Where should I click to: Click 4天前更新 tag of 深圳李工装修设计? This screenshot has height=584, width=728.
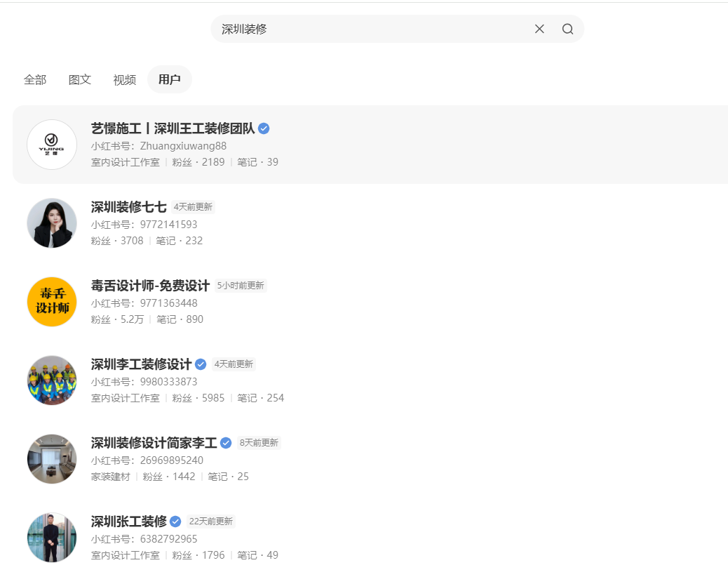(234, 364)
